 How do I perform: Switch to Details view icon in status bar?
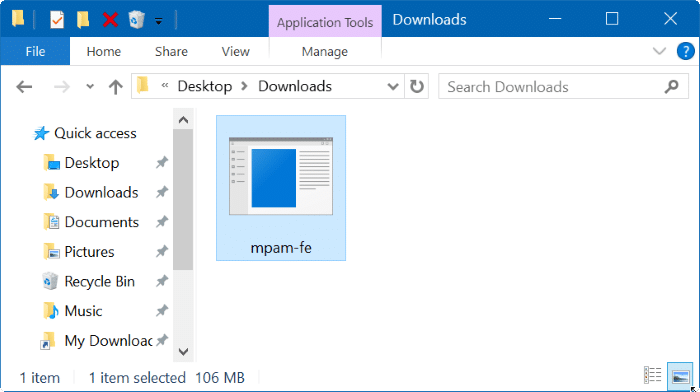click(652, 375)
